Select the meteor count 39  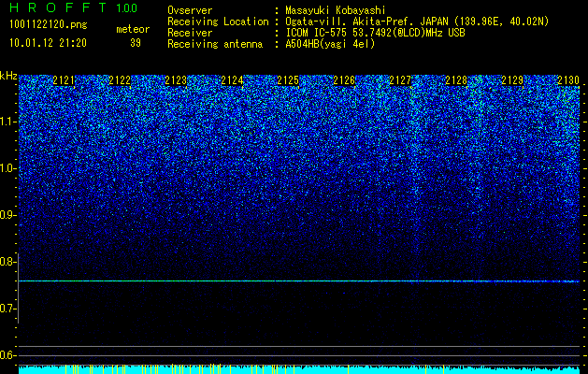tap(136, 43)
